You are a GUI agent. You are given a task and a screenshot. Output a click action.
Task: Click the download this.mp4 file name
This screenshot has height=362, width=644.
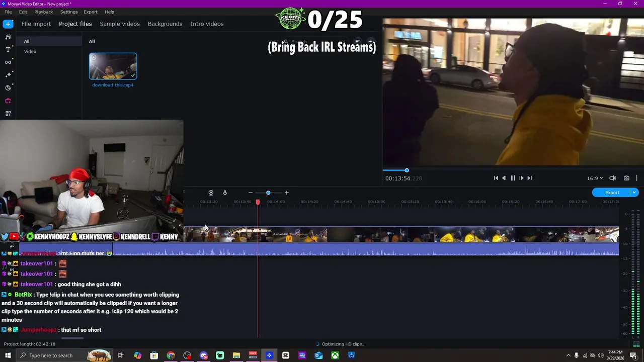point(113,85)
